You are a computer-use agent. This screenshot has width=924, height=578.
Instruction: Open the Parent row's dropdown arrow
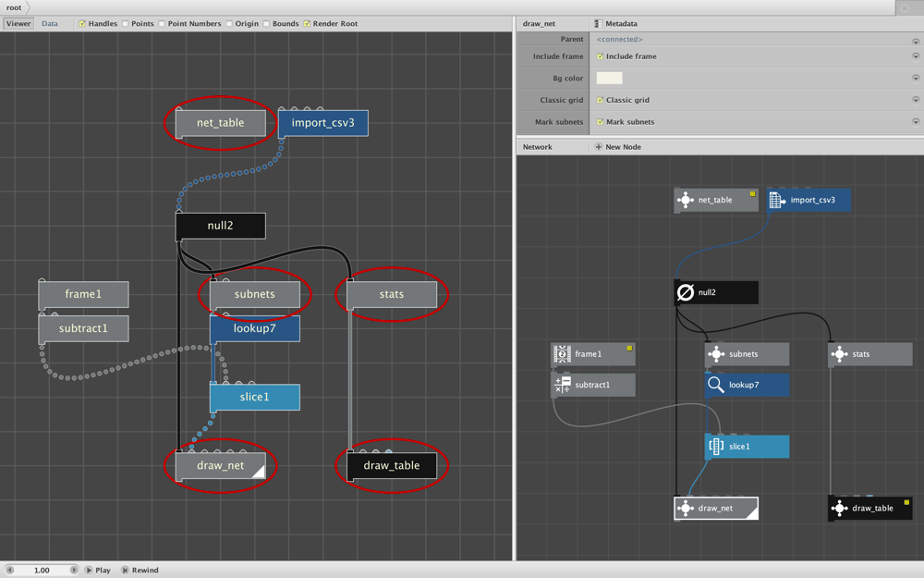915,42
